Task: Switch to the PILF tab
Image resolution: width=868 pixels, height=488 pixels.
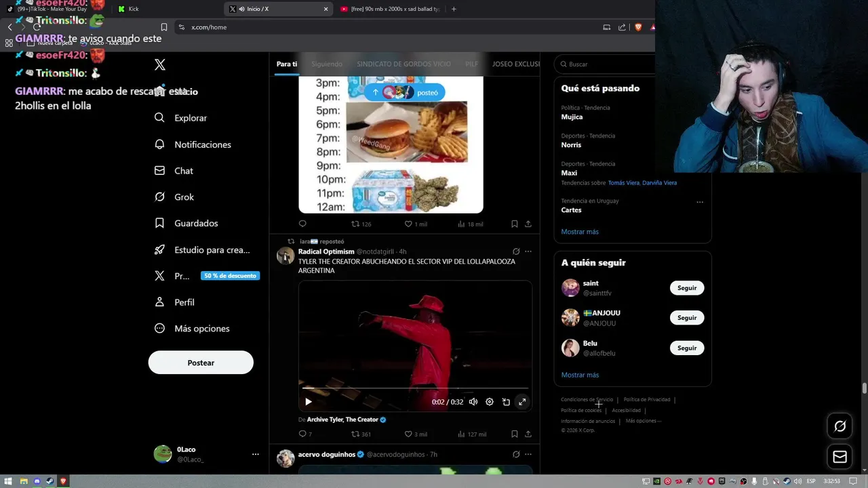Action: coord(471,64)
